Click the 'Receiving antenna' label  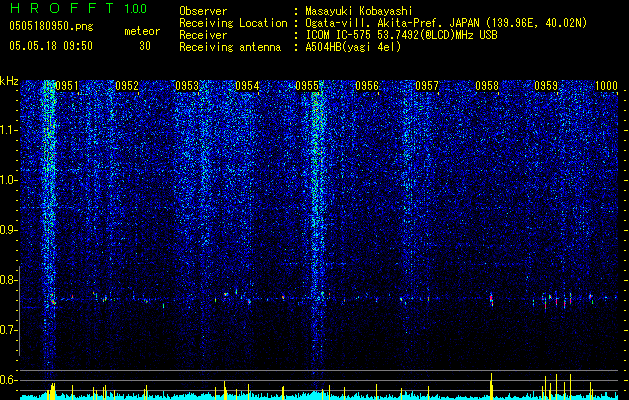[x=230, y=47]
